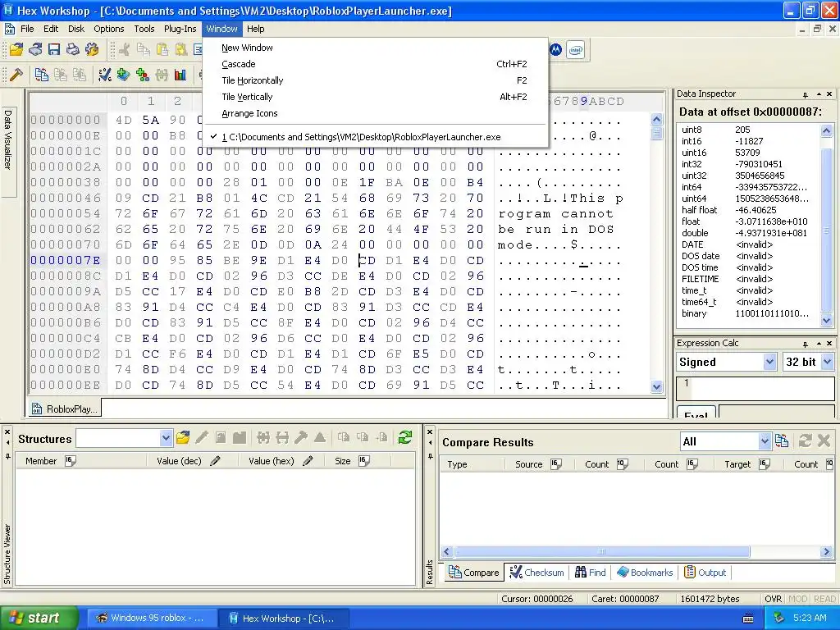Viewport: 840px width, 630px height.
Task: Click the Expression Calc input field
Action: click(x=756, y=388)
